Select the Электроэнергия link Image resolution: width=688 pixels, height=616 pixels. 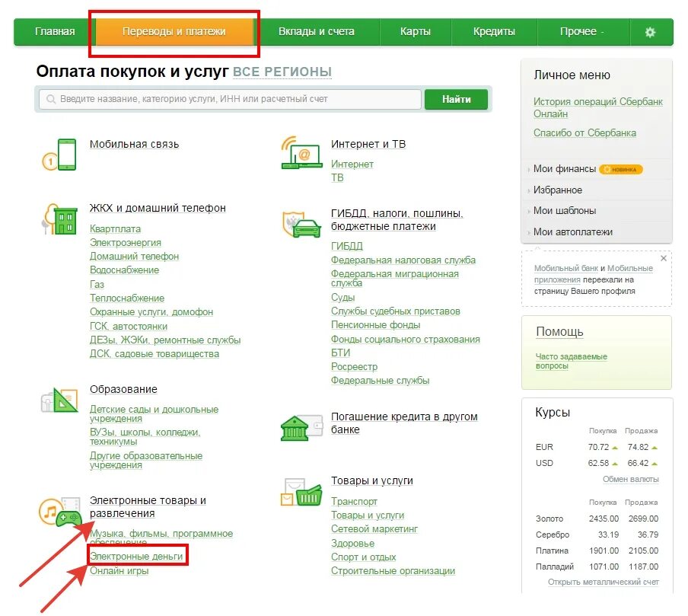(x=125, y=243)
